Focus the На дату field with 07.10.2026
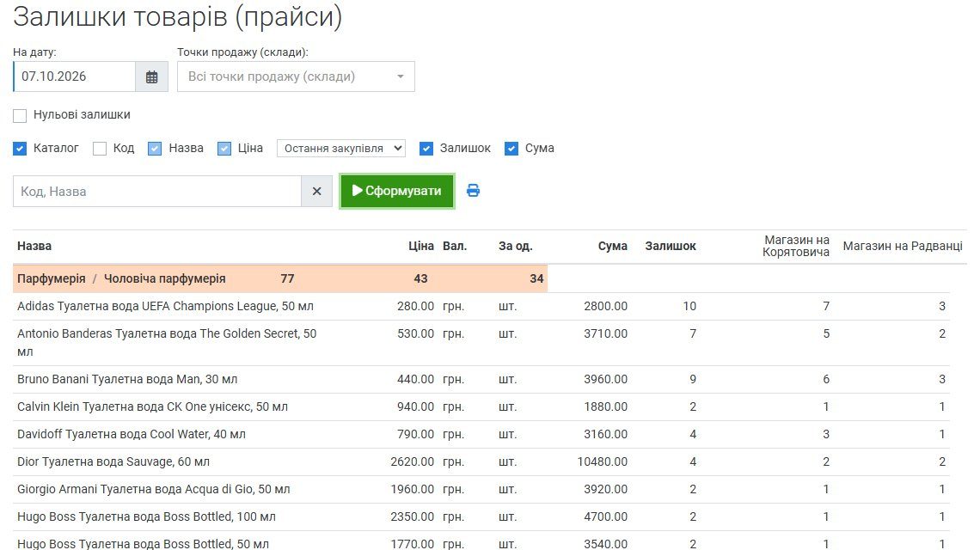Image resolution: width=980 pixels, height=550 pixels. point(75,76)
